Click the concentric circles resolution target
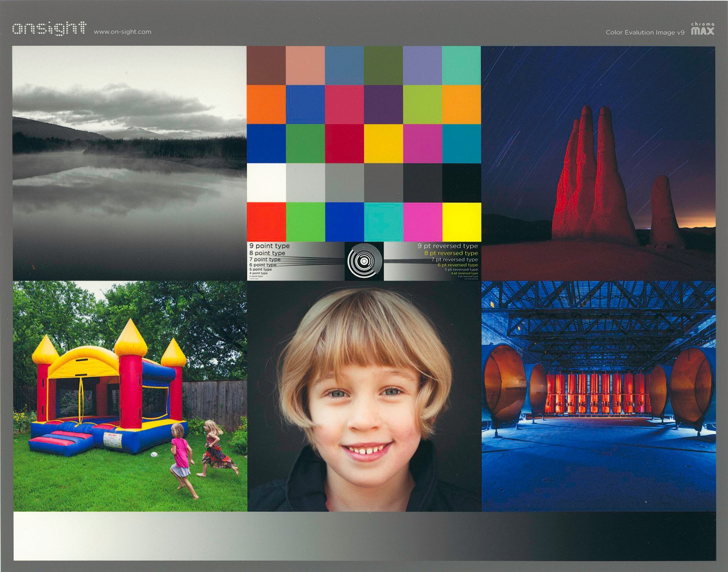The width and height of the screenshot is (728, 572). coord(364,261)
